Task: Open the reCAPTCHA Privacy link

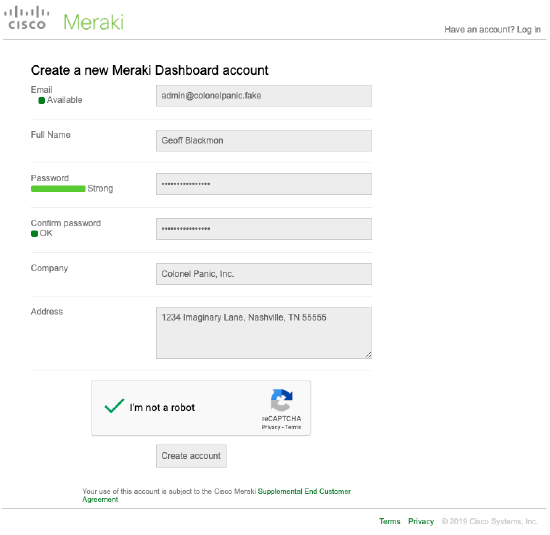Action: coord(271,427)
